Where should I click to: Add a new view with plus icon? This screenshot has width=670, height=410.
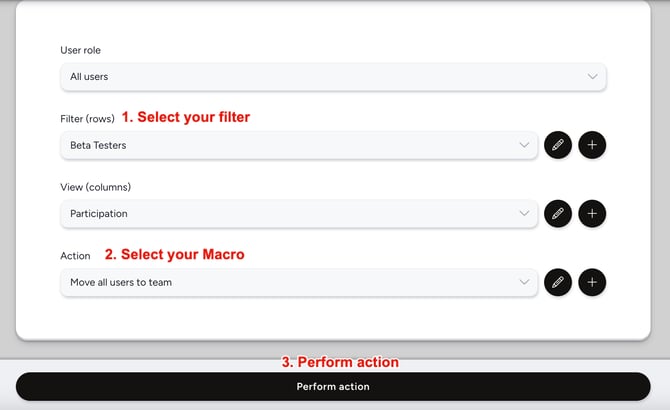pyautogui.click(x=592, y=213)
